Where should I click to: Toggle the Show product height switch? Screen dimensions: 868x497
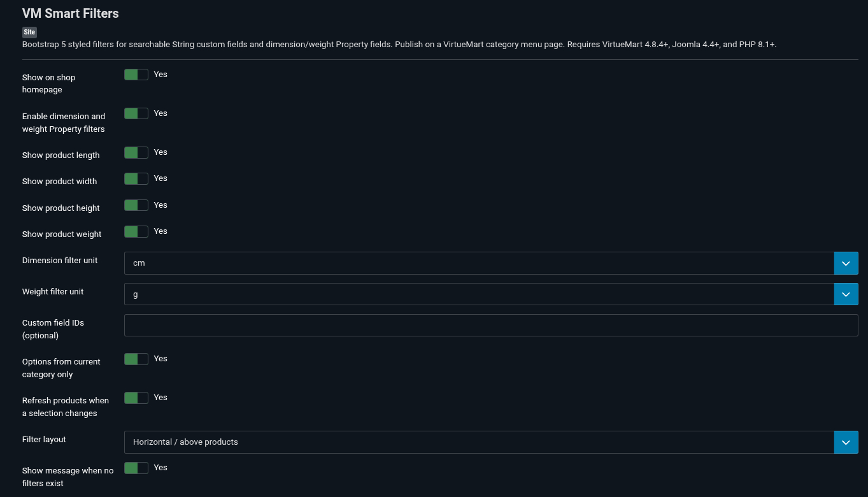tap(136, 205)
